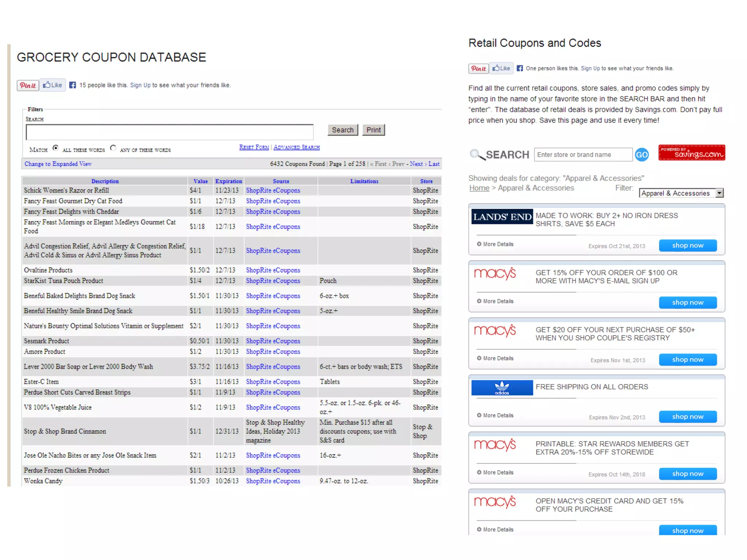Click the Search button in Filters
This screenshot has height=560, width=747.
pos(342,130)
